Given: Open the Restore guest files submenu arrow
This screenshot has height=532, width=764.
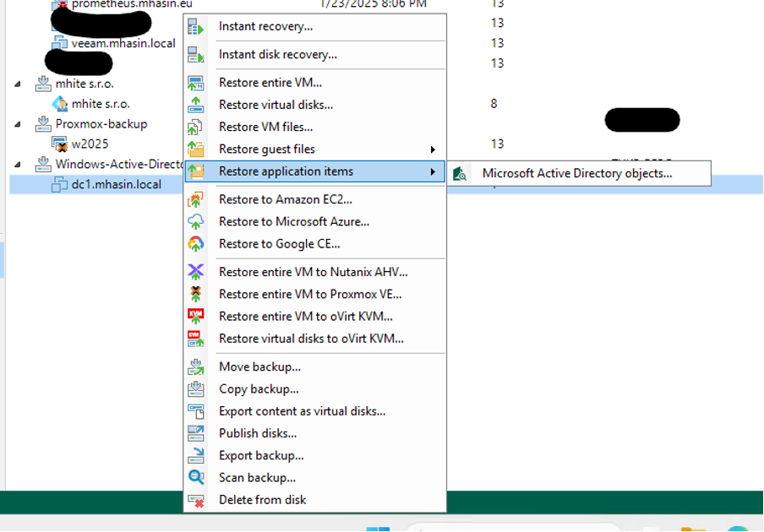Looking at the screenshot, I should 433,149.
